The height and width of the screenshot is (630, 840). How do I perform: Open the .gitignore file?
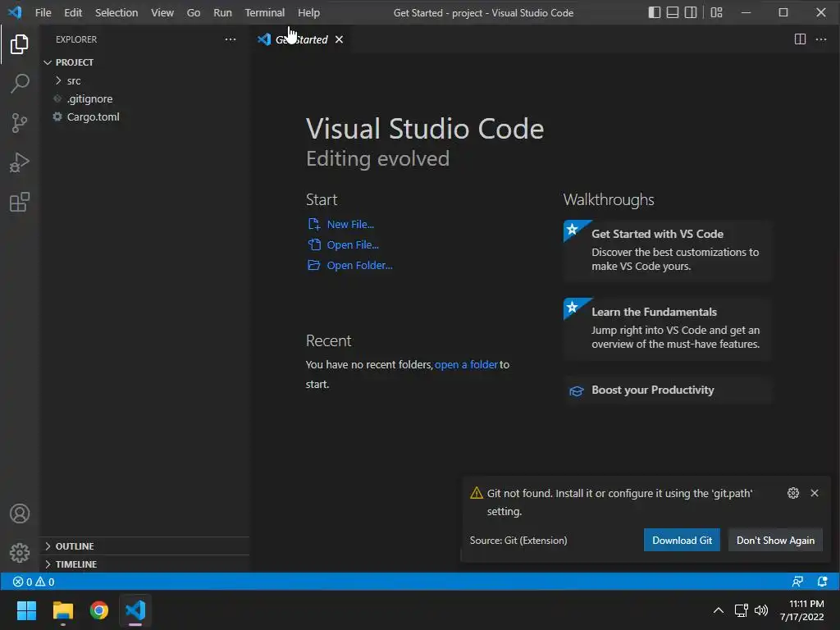(144, 98)
